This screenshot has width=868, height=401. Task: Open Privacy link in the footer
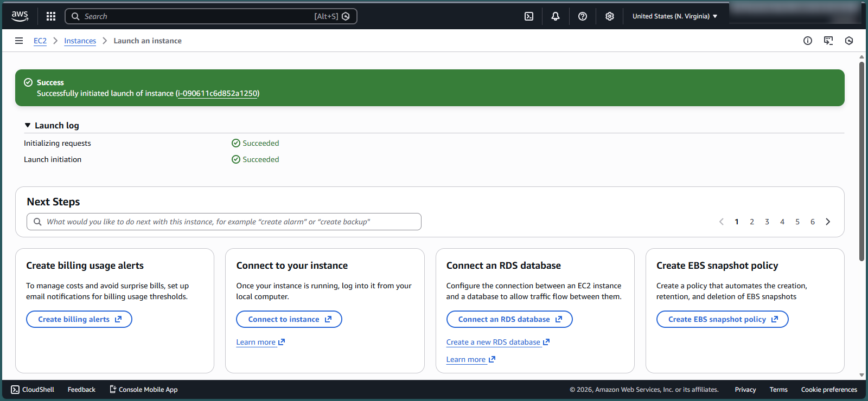tap(745, 390)
